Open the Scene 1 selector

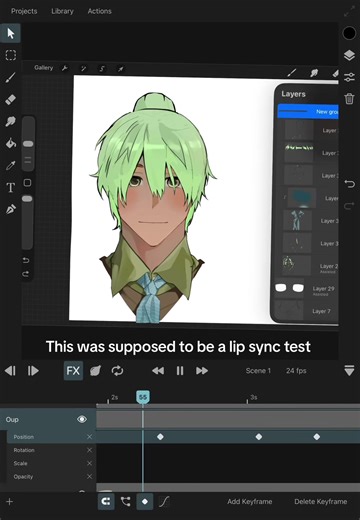258,371
